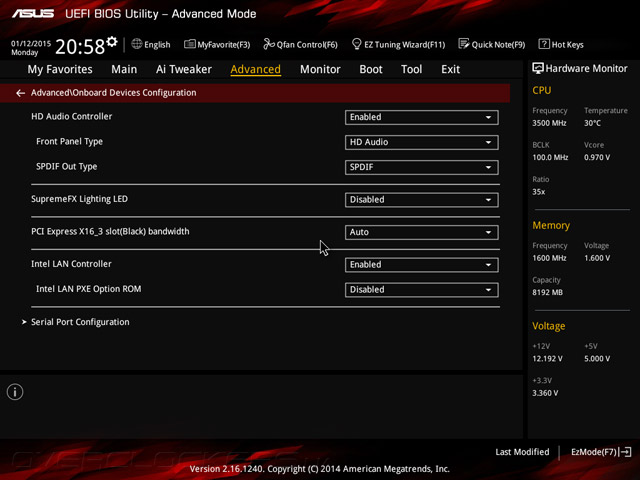The image size is (640, 480).
Task: Click the globe language icon
Action: [x=136, y=44]
